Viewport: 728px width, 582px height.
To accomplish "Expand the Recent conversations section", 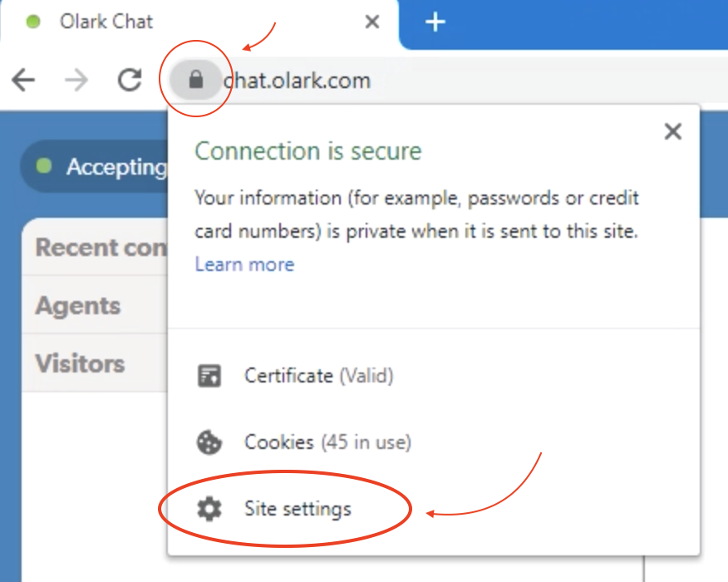I will pyautogui.click(x=96, y=247).
